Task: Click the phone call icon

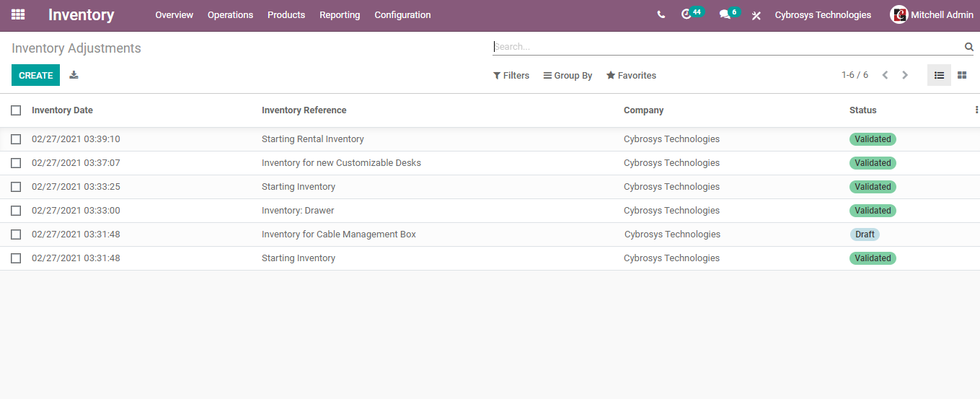Action: click(x=661, y=15)
